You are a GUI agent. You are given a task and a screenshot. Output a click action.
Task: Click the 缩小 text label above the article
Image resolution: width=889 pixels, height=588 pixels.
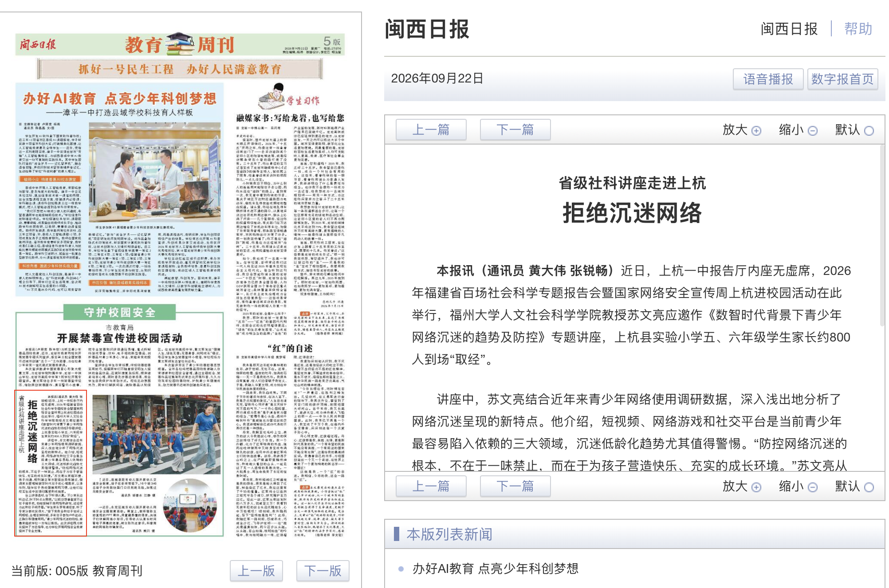791,129
